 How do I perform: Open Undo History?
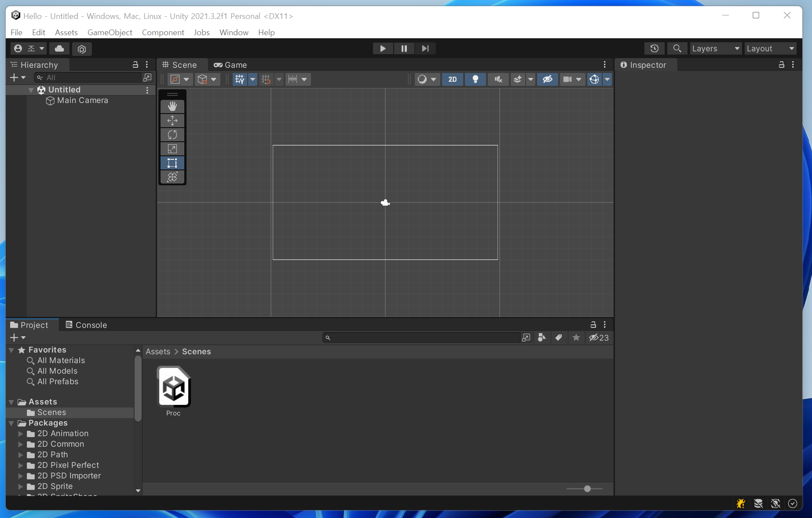point(655,48)
